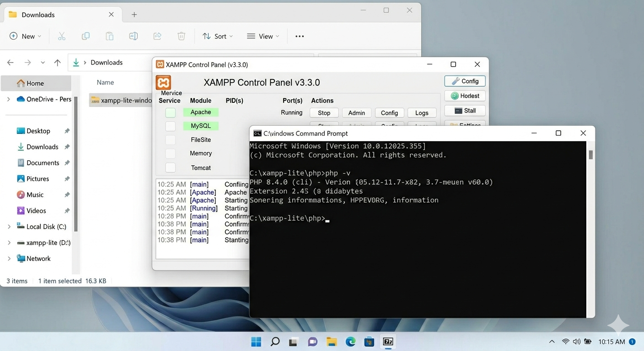644x351 pixels.
Task: Expand the xampp-lite (D:) node
Action: click(x=8, y=243)
